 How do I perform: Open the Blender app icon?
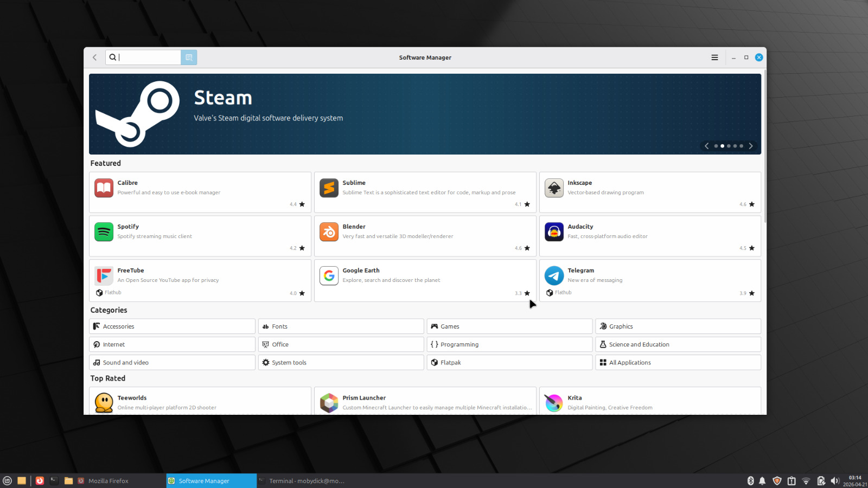[329, 232]
